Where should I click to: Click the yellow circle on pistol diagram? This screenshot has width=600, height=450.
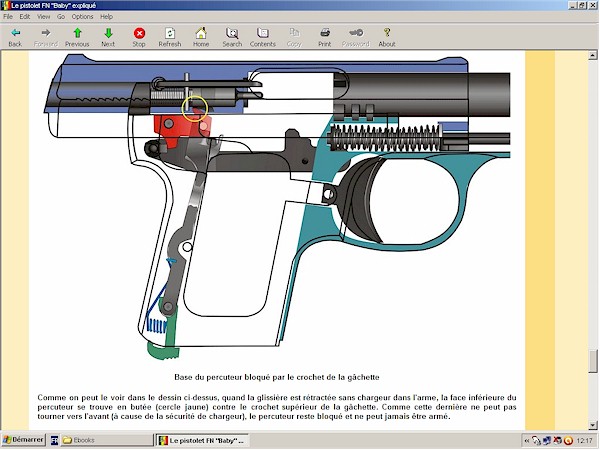tap(194, 108)
